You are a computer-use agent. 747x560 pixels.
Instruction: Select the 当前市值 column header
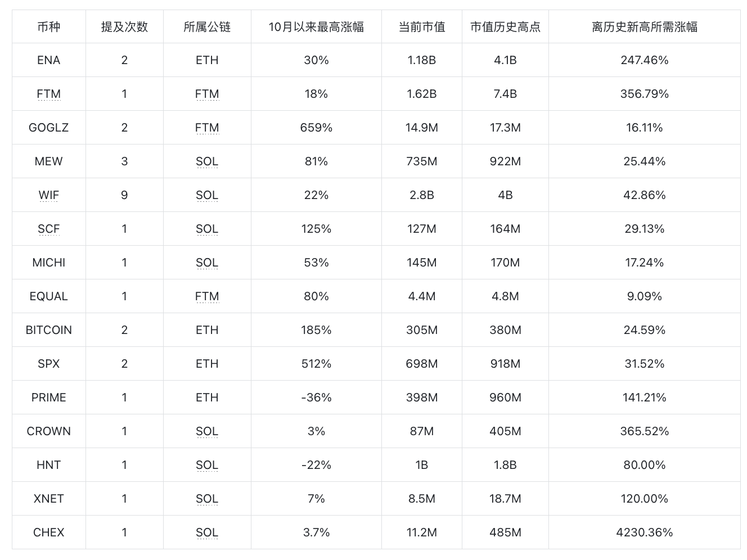coord(422,26)
